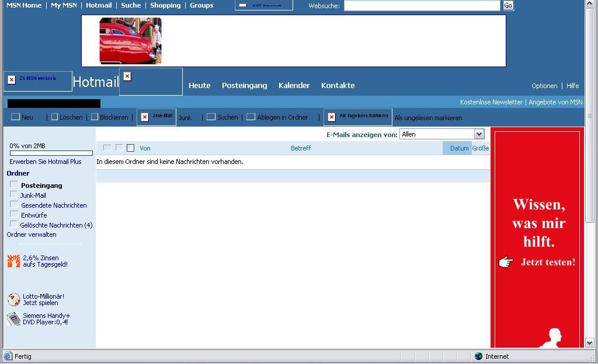Open Groups in top bar
Image resolution: width=598 pixels, height=364 pixels.
click(201, 5)
